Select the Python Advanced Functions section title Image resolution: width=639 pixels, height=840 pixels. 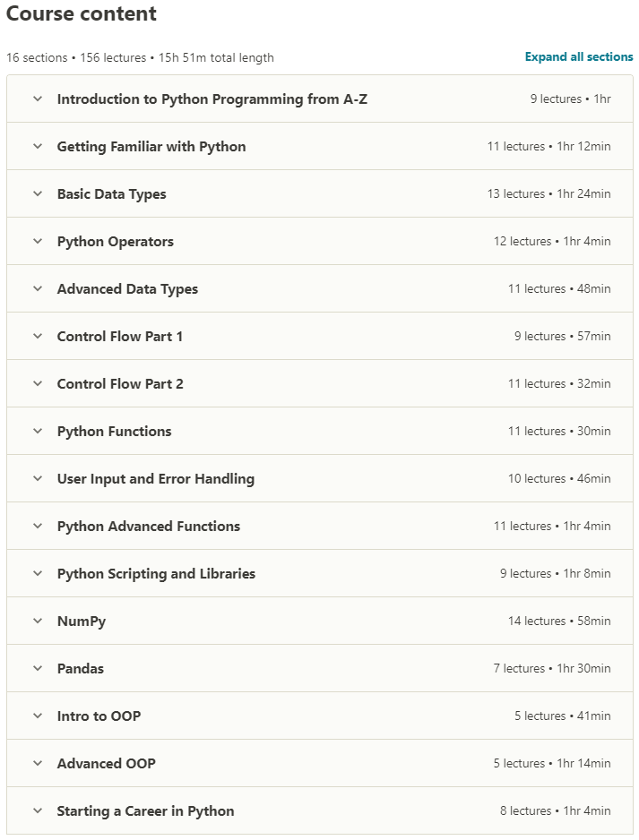[x=148, y=527]
